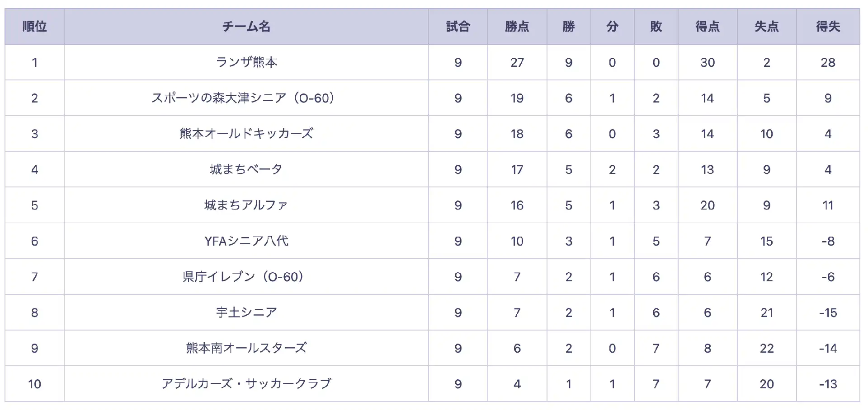This screenshot has width=868, height=410.
Task: Select the 失点 column header
Action: 767,27
